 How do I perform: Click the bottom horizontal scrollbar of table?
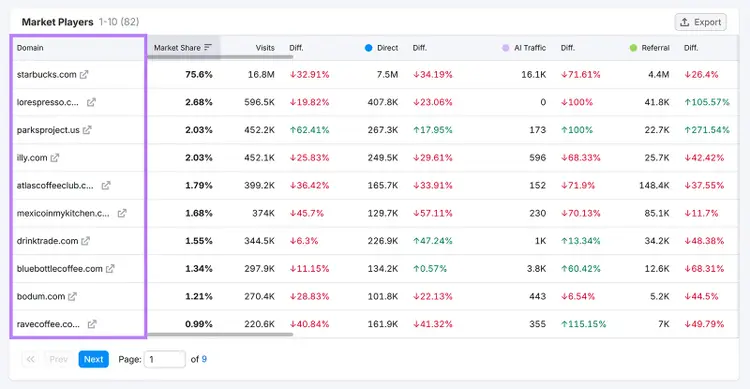(220, 334)
